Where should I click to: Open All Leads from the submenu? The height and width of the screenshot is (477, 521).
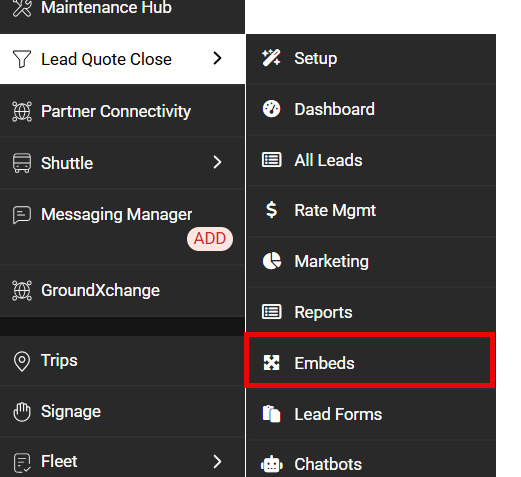[x=371, y=160]
